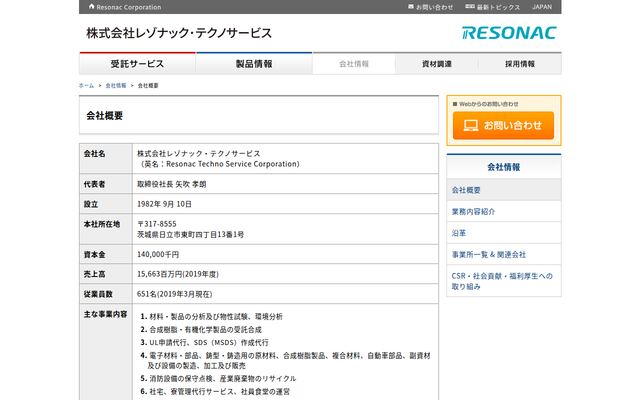
Task: Open the 受託サービス navigation tab
Action: pos(137,64)
